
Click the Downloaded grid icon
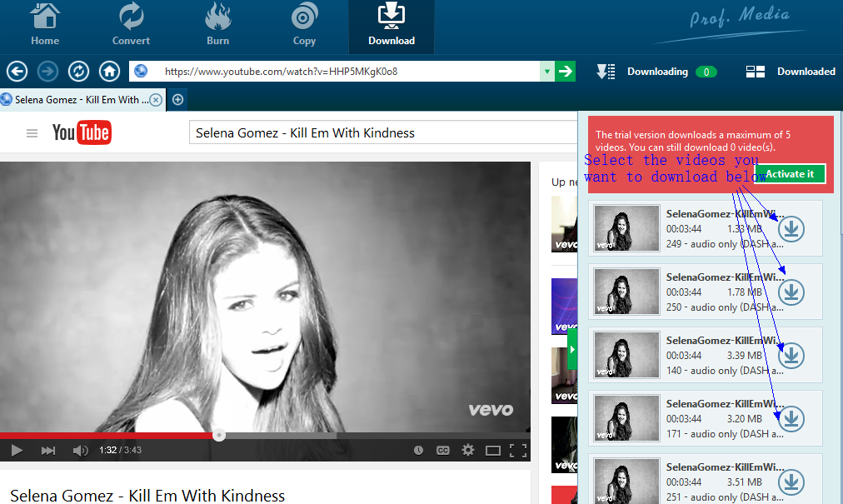[x=756, y=72]
